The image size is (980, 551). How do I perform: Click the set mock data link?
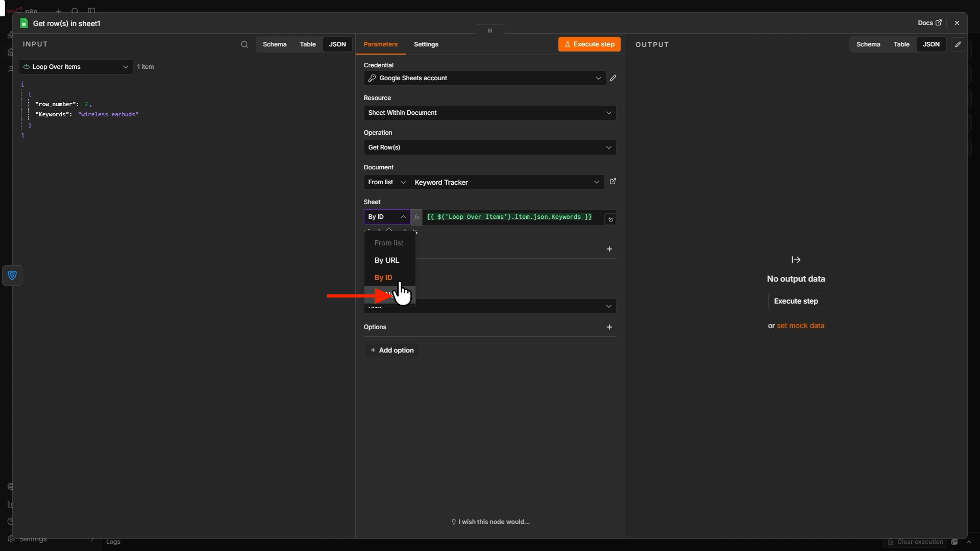pyautogui.click(x=800, y=325)
